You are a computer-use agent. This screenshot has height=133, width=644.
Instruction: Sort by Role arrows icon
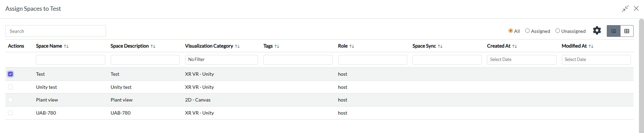point(352,46)
